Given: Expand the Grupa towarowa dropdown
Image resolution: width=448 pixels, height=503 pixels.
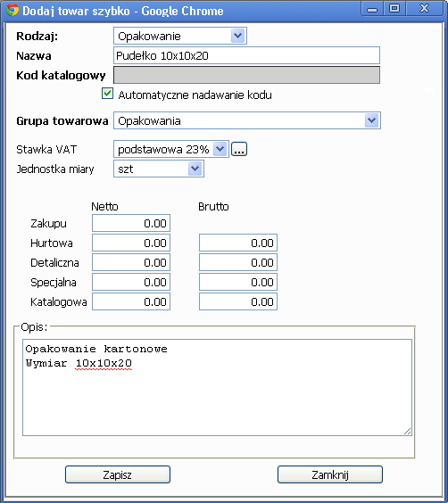Looking at the screenshot, I should (247, 120).
